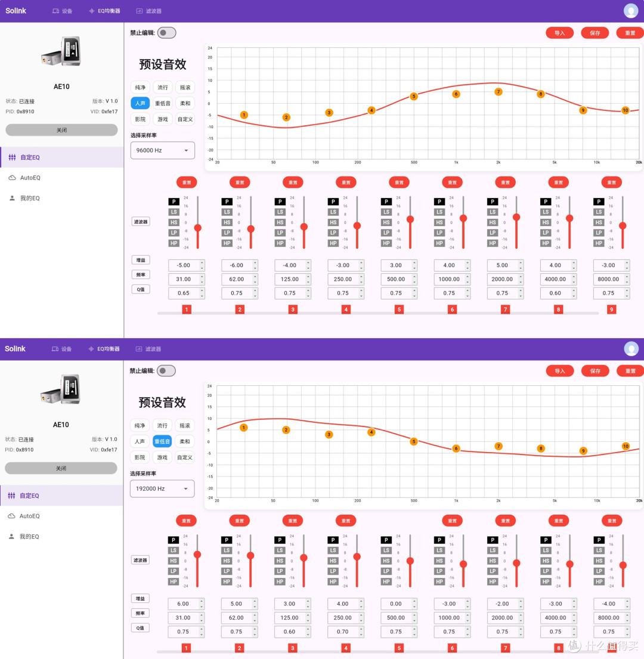Click red band marker 1 in upper screen
The width and height of the screenshot is (644, 659).
pyautogui.click(x=187, y=310)
